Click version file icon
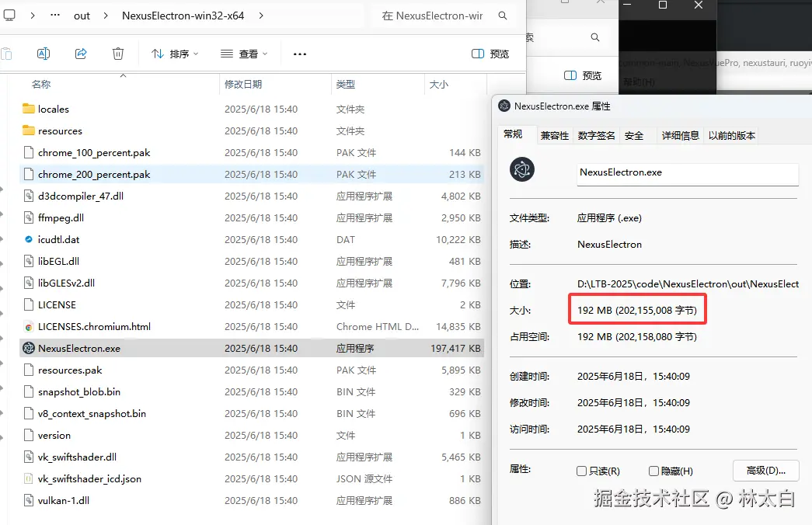The width and height of the screenshot is (812, 525). (x=29, y=435)
